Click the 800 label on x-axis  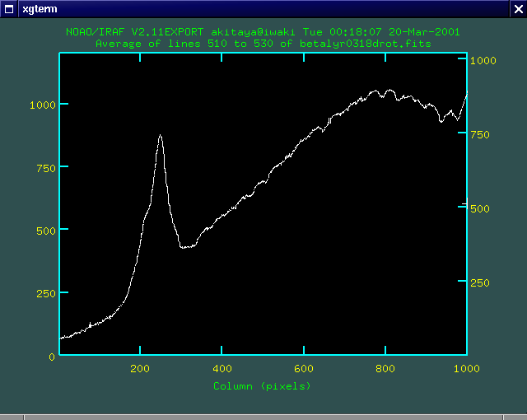(x=385, y=368)
